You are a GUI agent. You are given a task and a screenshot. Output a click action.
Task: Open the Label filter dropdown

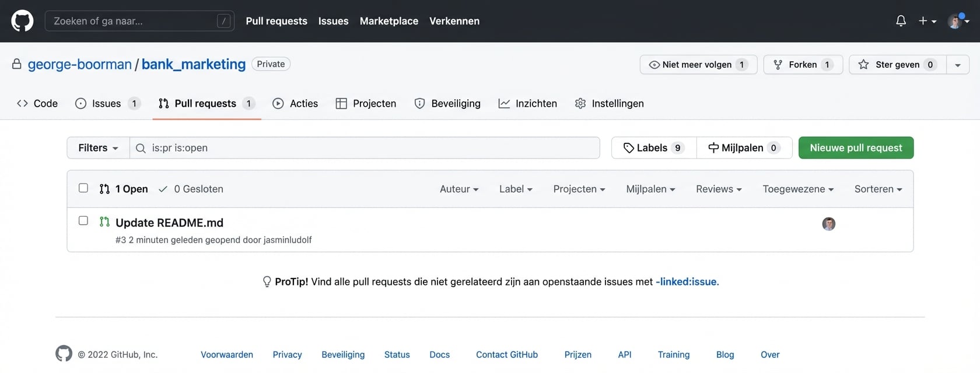point(516,189)
